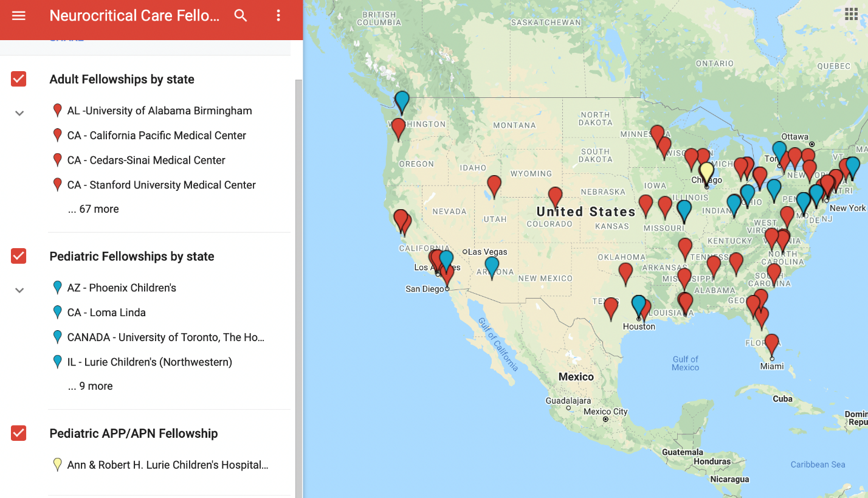Select the blue pin at the far northeast coast

pos(853,168)
